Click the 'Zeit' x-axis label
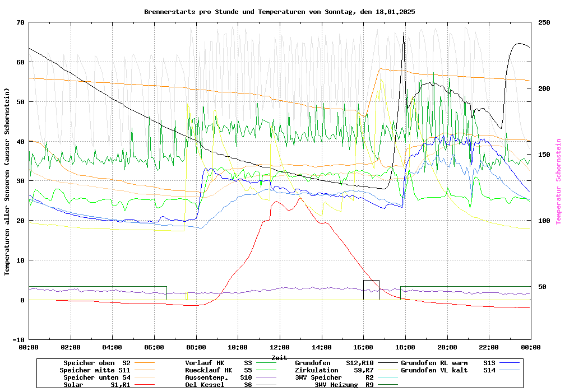This screenshot has width=574, height=392. 279,357
